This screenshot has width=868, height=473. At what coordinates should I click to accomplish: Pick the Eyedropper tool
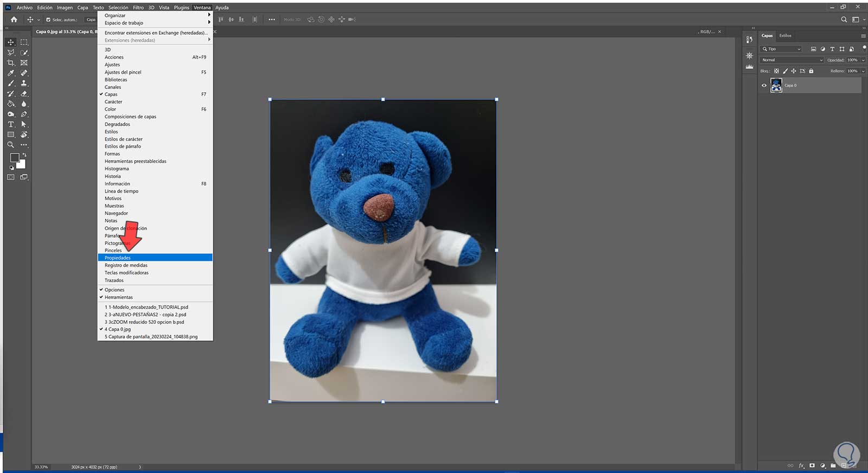[11, 73]
